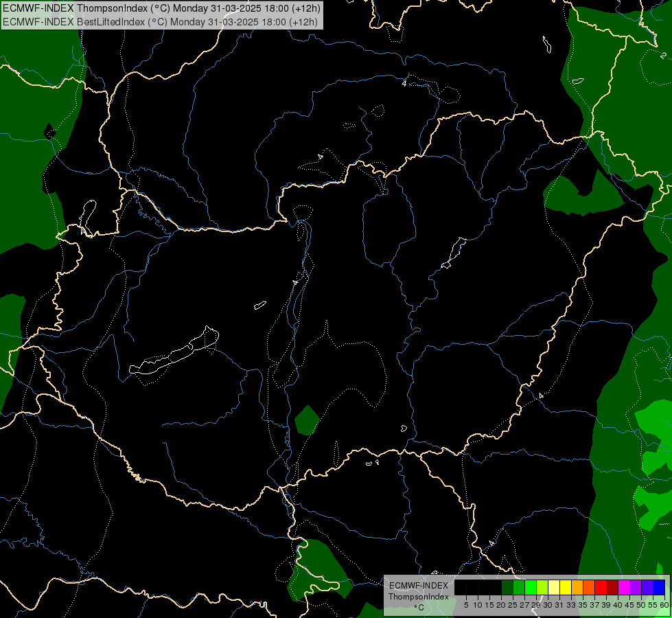This screenshot has width=672, height=618.
Task: Click the legend value 31
Action: (x=559, y=605)
